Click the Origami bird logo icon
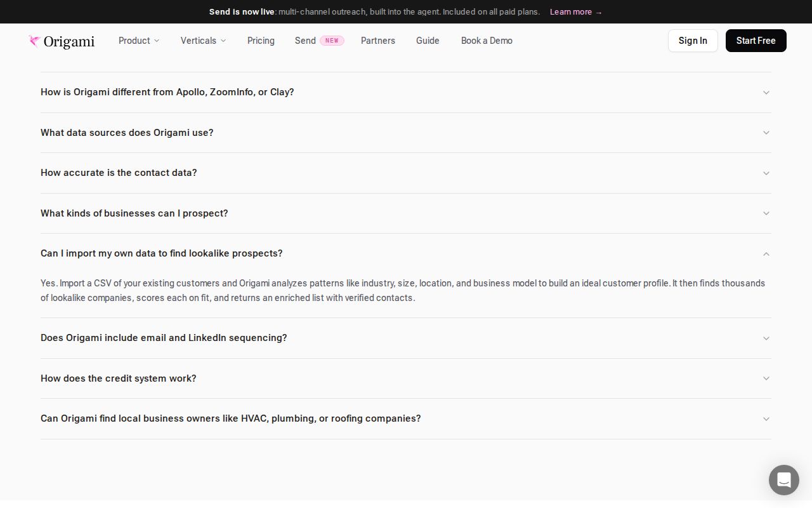 pos(34,41)
